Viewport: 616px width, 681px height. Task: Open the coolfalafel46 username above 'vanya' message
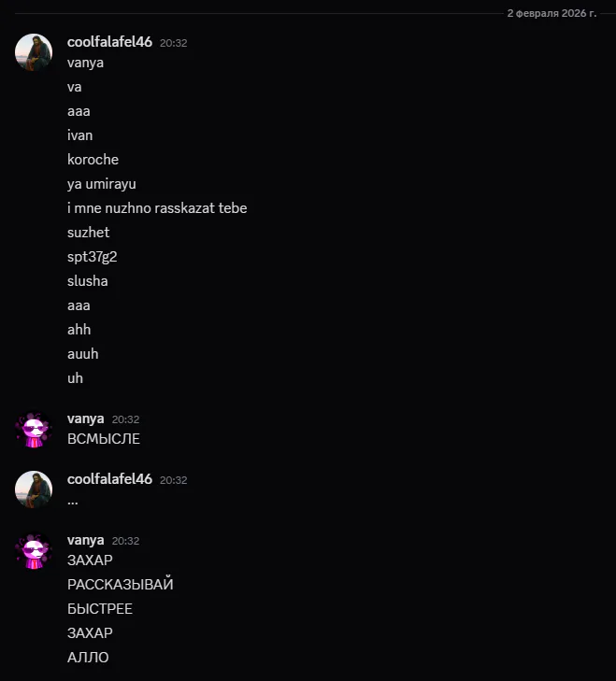pos(109,42)
